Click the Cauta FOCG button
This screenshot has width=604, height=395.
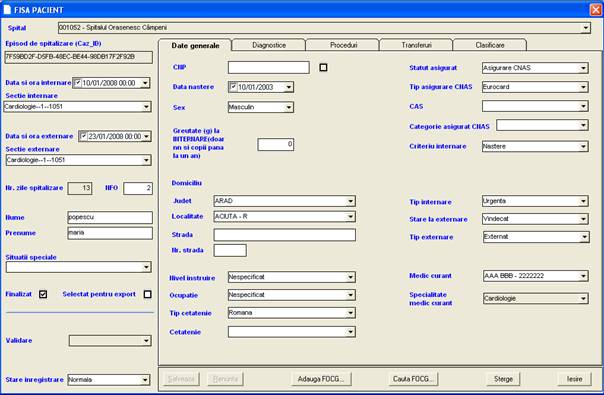pos(413,379)
